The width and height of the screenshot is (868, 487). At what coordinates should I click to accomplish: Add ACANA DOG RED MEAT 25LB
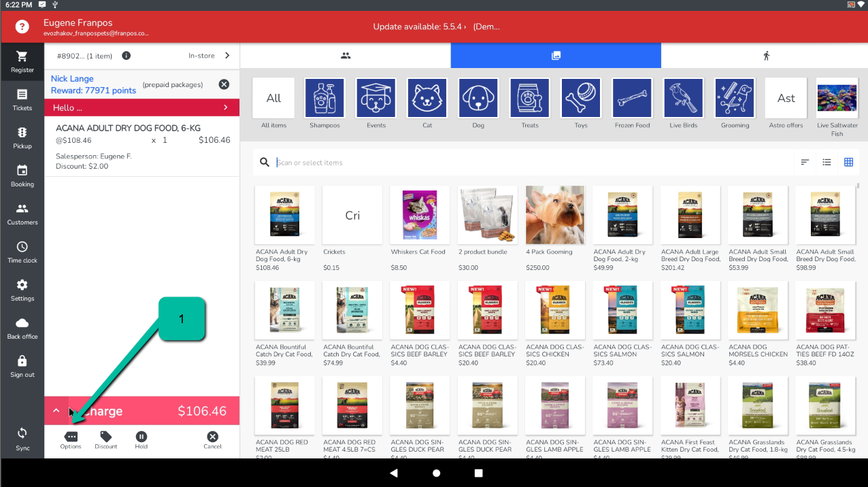click(284, 417)
